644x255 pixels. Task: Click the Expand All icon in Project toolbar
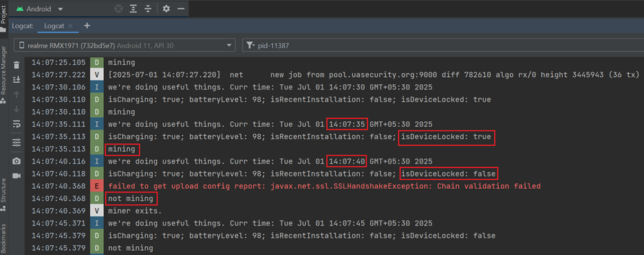click(133, 9)
